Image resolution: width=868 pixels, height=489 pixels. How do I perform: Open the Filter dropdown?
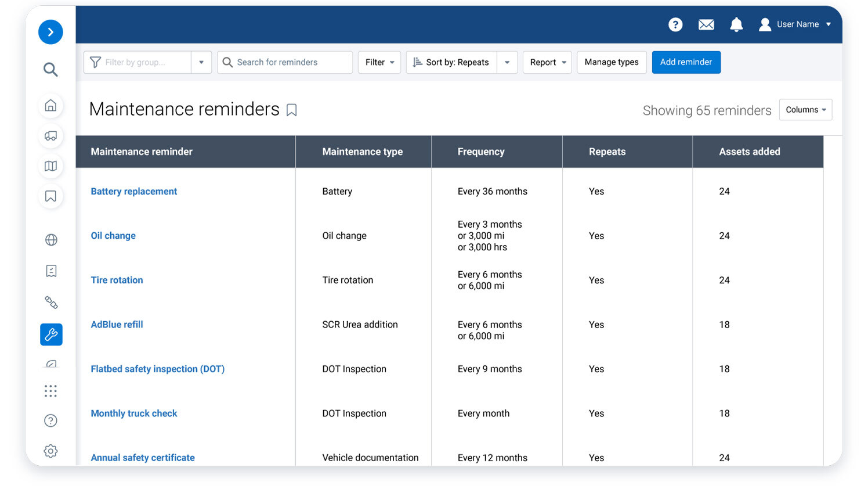[x=379, y=62]
